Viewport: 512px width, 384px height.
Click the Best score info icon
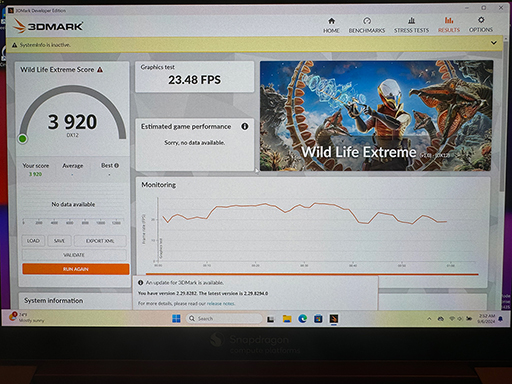click(x=117, y=165)
